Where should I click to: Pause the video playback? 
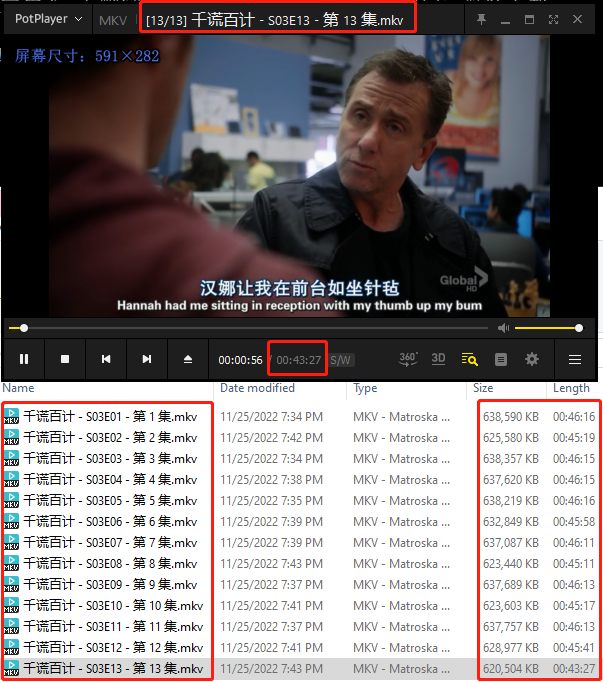pos(24,359)
